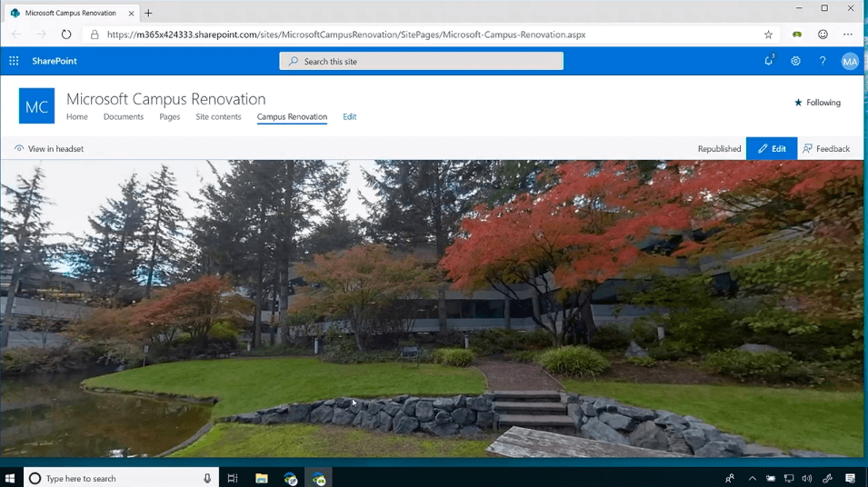Click the Microsoft Campus Renovation site title
The height and width of the screenshot is (487, 868).
tap(166, 99)
